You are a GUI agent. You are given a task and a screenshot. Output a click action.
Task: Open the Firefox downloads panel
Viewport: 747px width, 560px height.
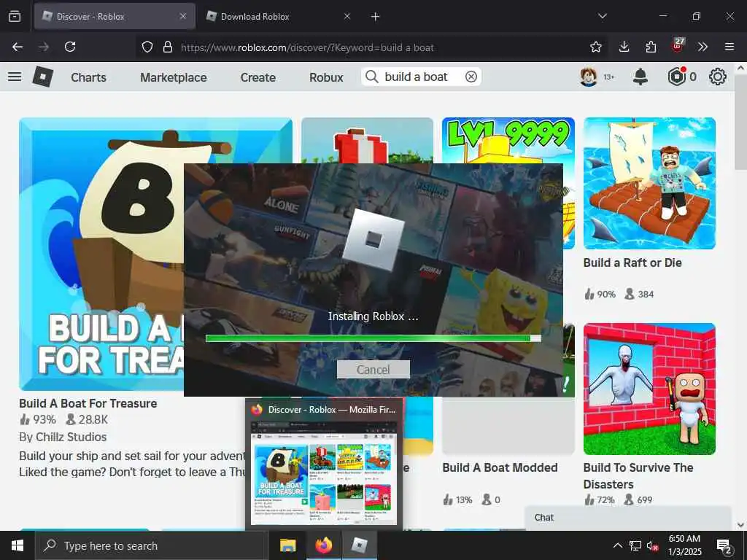click(624, 47)
